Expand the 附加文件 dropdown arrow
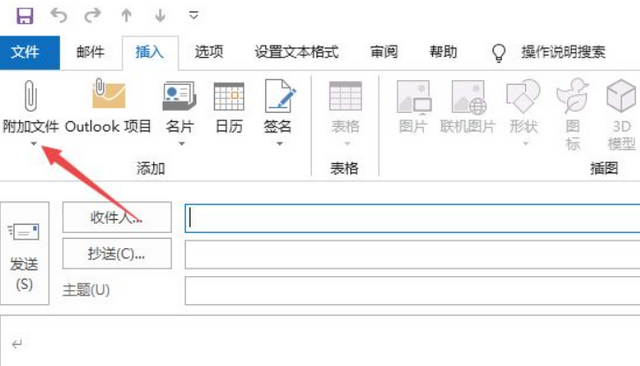 (x=33, y=144)
